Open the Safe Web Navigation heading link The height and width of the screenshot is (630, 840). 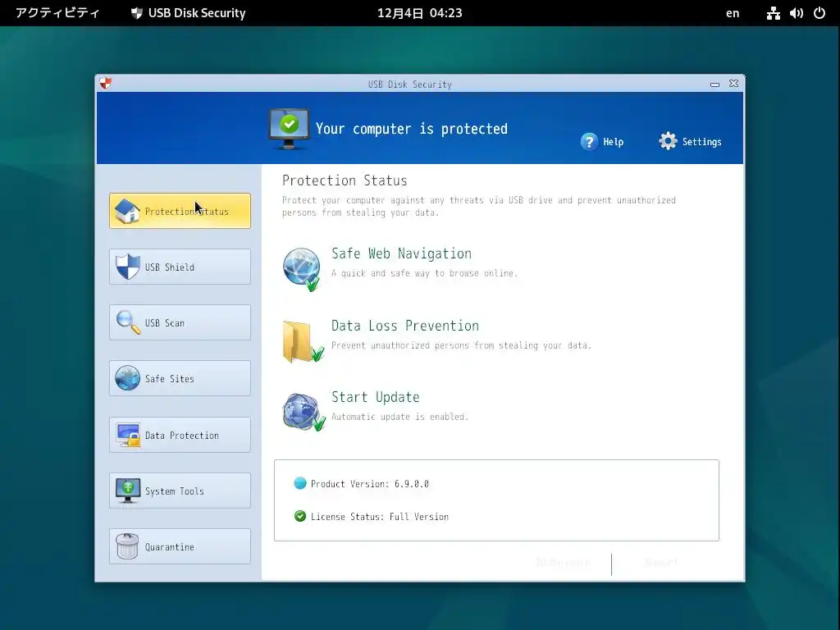pyautogui.click(x=401, y=253)
